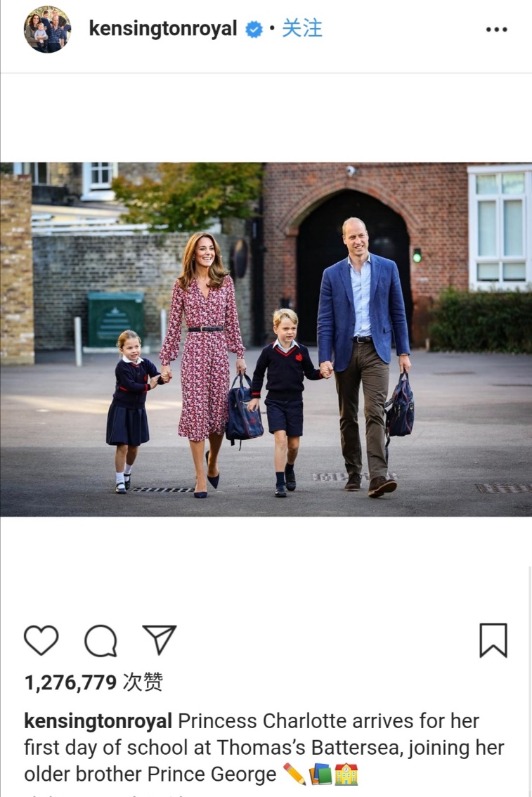Open kensingtonroyal username in caption
Image resolution: width=532 pixels, height=797 pixels.
tap(98, 721)
